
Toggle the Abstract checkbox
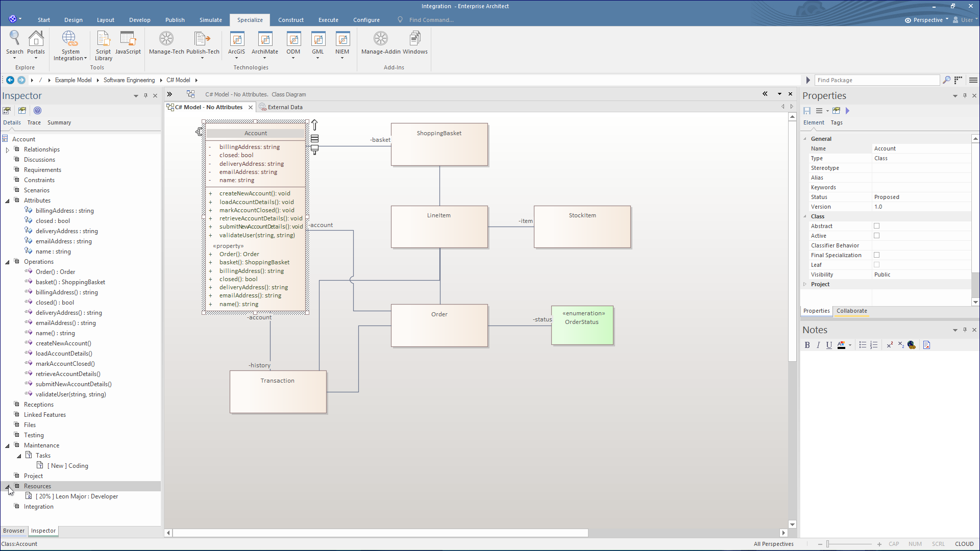point(876,226)
